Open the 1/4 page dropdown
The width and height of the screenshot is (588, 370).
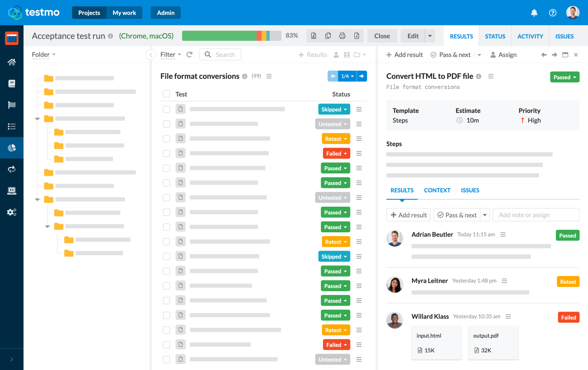pos(347,76)
